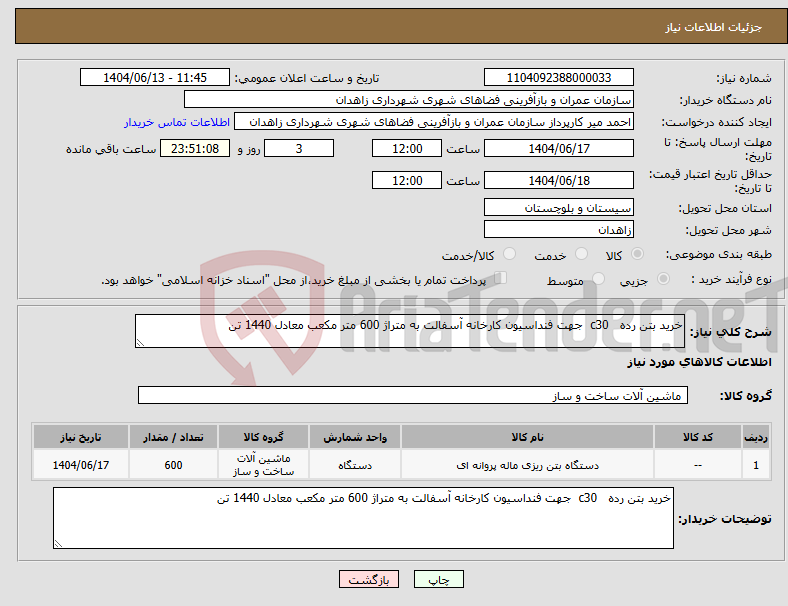Click the resize grip of توضیحات خریدار box
Viewport: 788px width, 606px height.
click(58, 543)
